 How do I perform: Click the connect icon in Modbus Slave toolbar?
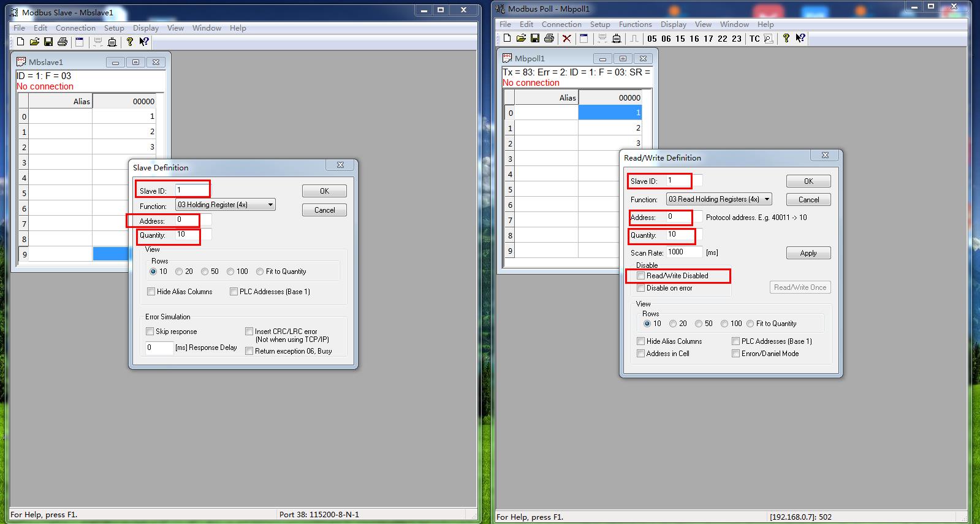pos(97,42)
